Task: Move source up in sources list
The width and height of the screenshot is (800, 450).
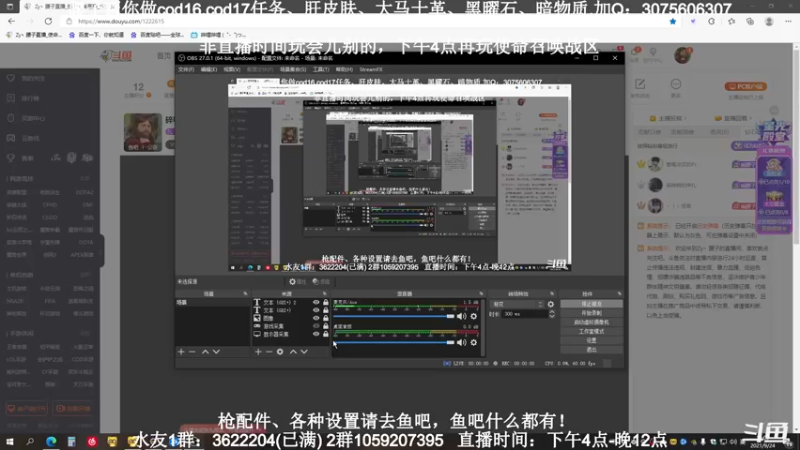Action: (293, 352)
